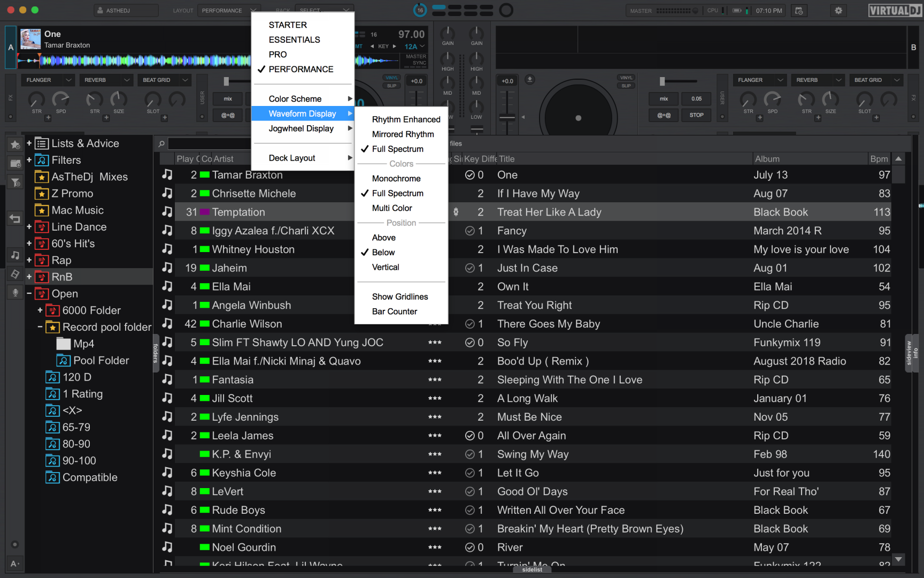Click deck B effect slider handle
Screen dimensions: 924x578
point(662,81)
